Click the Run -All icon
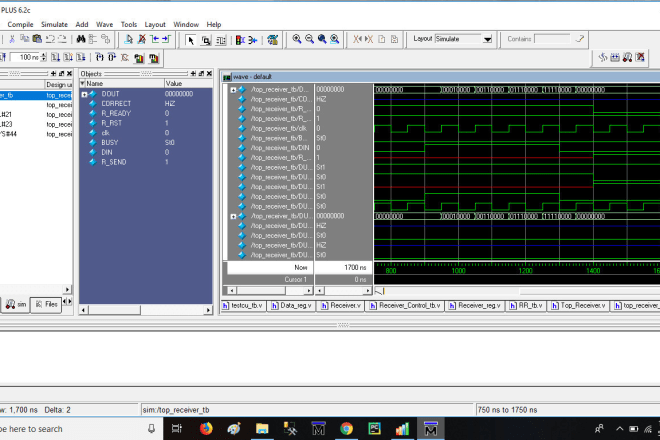660x440 pixels. point(80,57)
